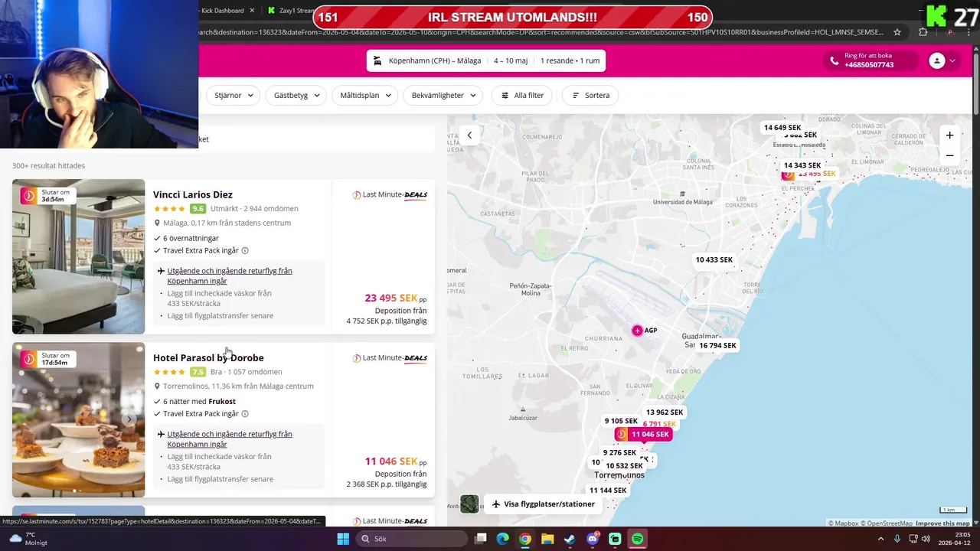Open the microphone tray icon

[x=897, y=539]
